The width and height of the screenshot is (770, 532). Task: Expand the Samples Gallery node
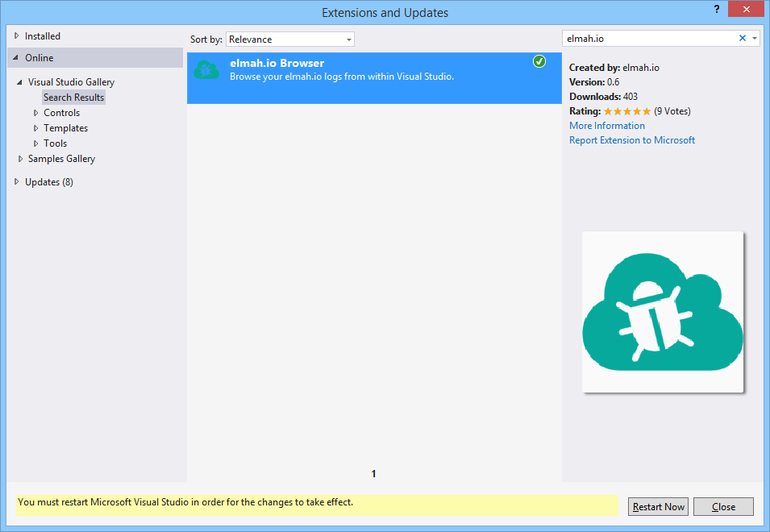20,158
